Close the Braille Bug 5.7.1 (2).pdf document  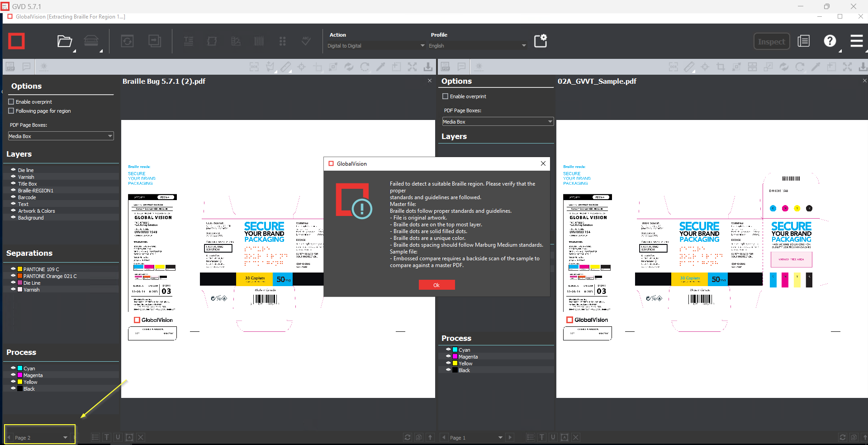pos(429,81)
